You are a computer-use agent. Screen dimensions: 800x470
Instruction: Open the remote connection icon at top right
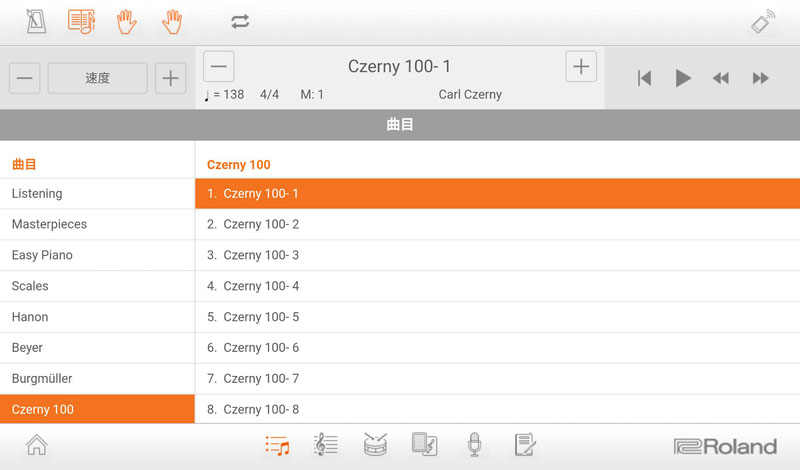click(763, 22)
